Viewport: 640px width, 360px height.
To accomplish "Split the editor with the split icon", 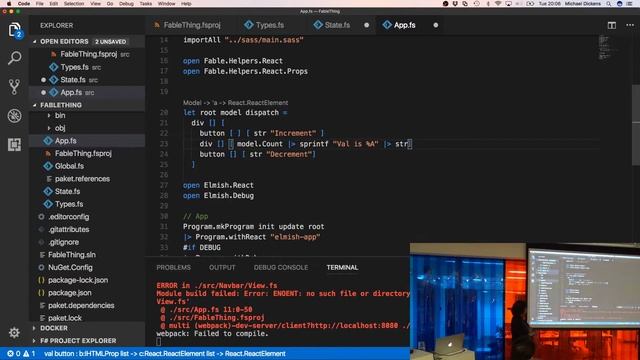I will click(611, 25).
